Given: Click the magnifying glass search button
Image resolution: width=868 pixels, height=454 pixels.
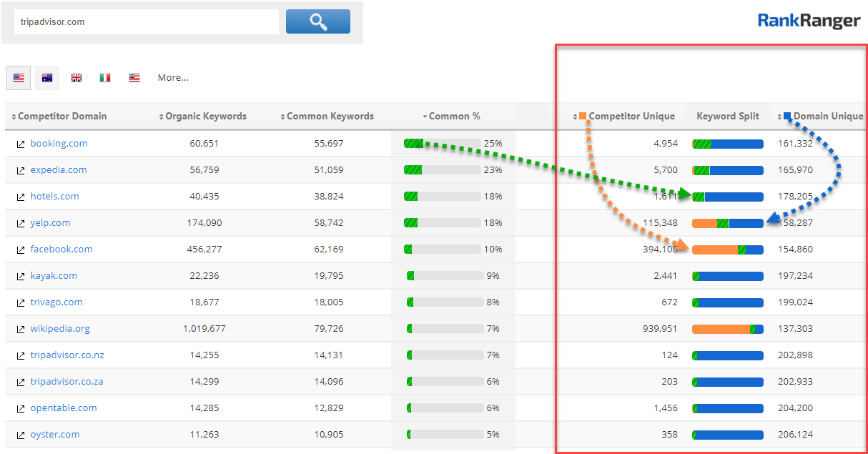Looking at the screenshot, I should (317, 21).
